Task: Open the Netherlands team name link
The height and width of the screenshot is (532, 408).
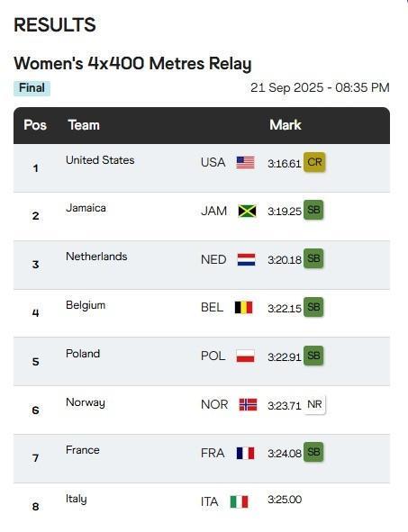Action: pos(96,257)
